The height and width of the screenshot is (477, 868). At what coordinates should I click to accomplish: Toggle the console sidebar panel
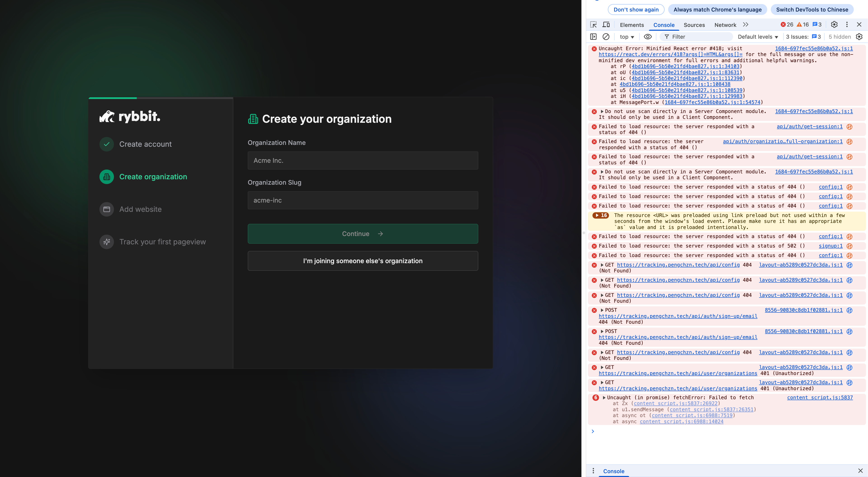pyautogui.click(x=593, y=37)
